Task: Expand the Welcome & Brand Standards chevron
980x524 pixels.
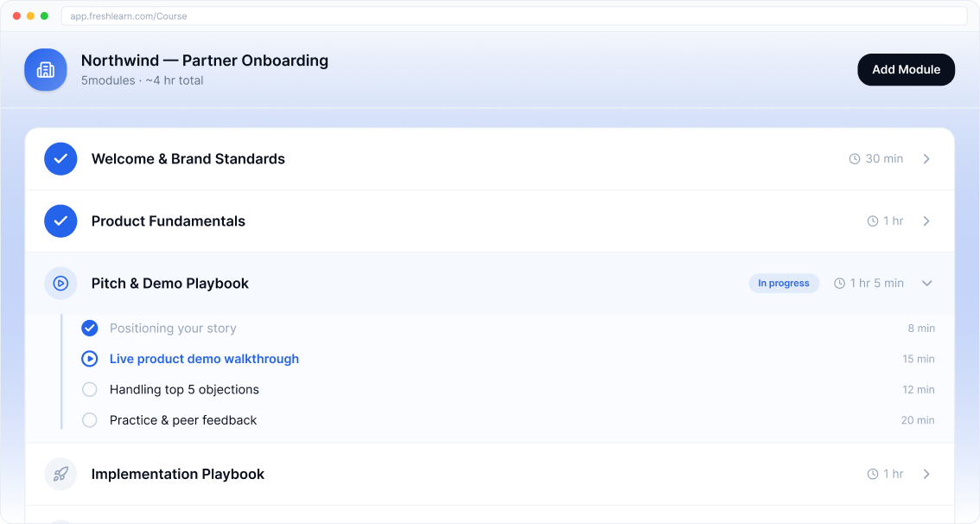Action: click(927, 159)
